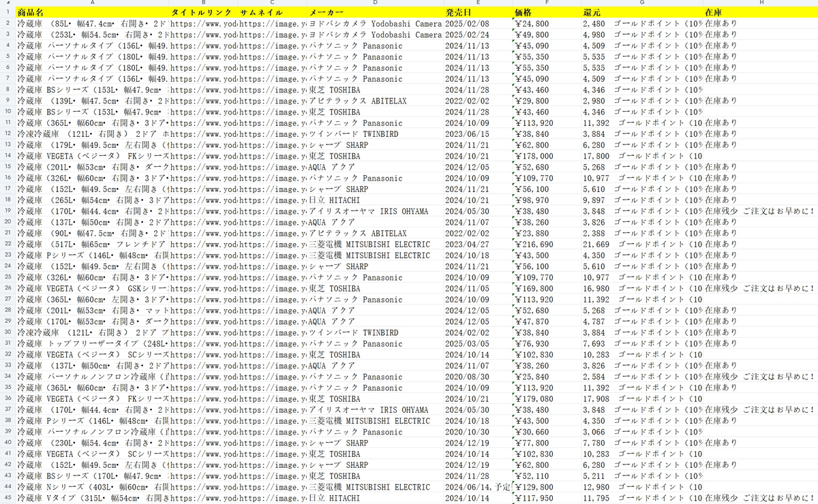This screenshot has width=818, height=504.
Task: Click 在庫残少 stock cell in row 19
Action: coord(761,211)
